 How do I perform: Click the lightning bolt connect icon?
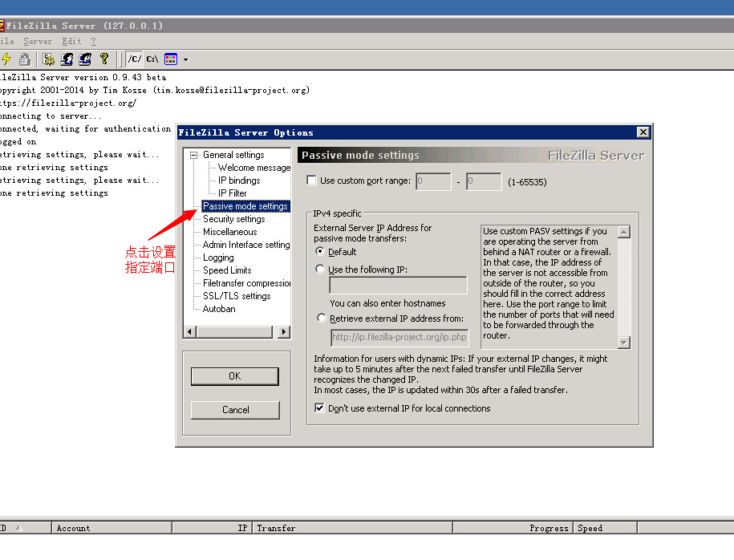pos(6,59)
